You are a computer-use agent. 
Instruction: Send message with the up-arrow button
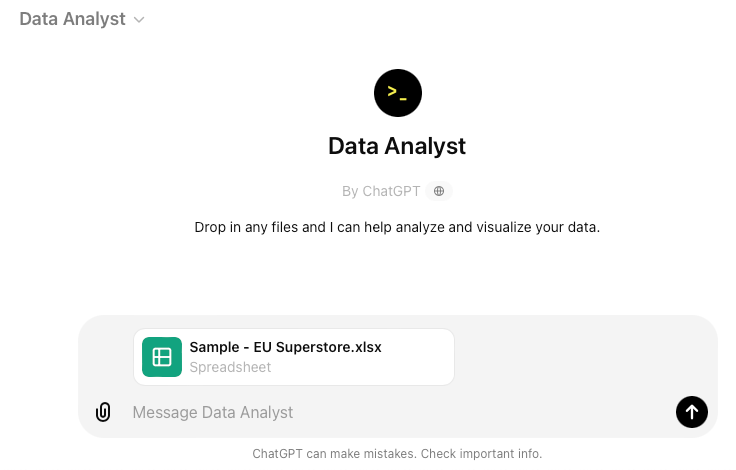(691, 412)
